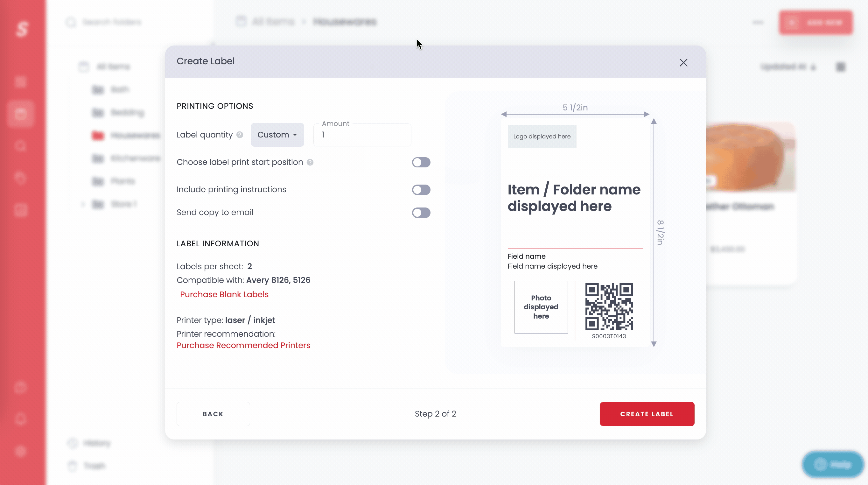Select All Items in the breadcrumb
Viewport: 868px width, 485px height.
(274, 21)
